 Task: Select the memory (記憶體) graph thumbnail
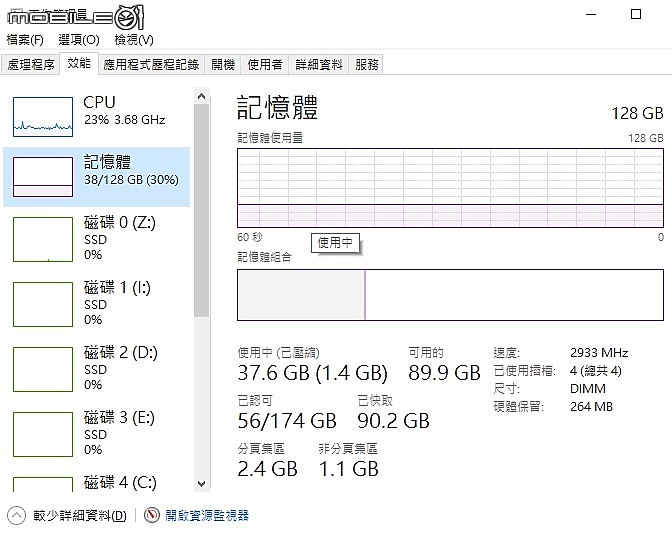43,176
